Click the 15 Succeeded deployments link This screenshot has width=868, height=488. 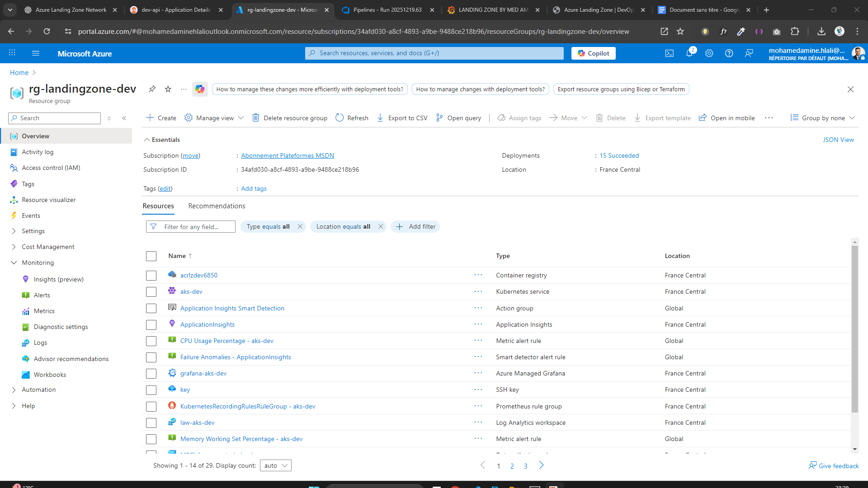619,155
